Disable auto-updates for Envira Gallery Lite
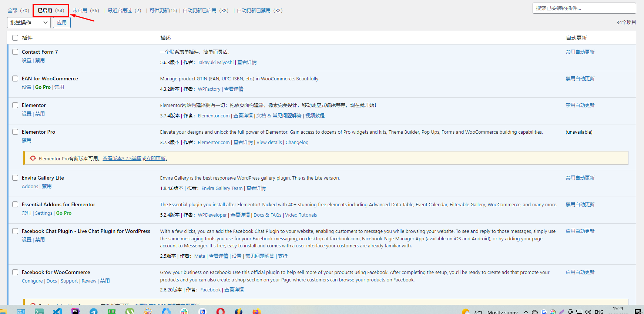The width and height of the screenshot is (644, 314). [x=580, y=178]
